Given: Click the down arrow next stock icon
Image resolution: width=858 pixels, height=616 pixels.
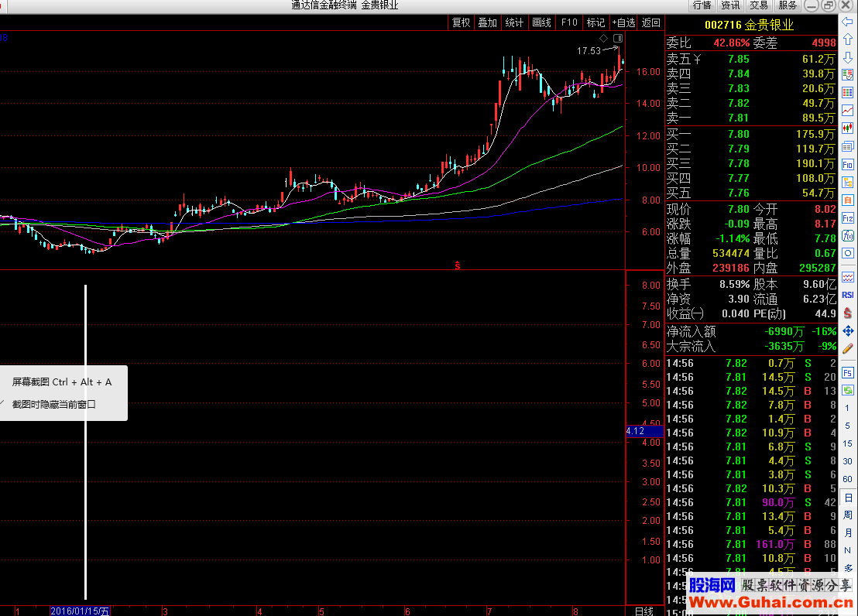Looking at the screenshot, I should click(848, 57).
